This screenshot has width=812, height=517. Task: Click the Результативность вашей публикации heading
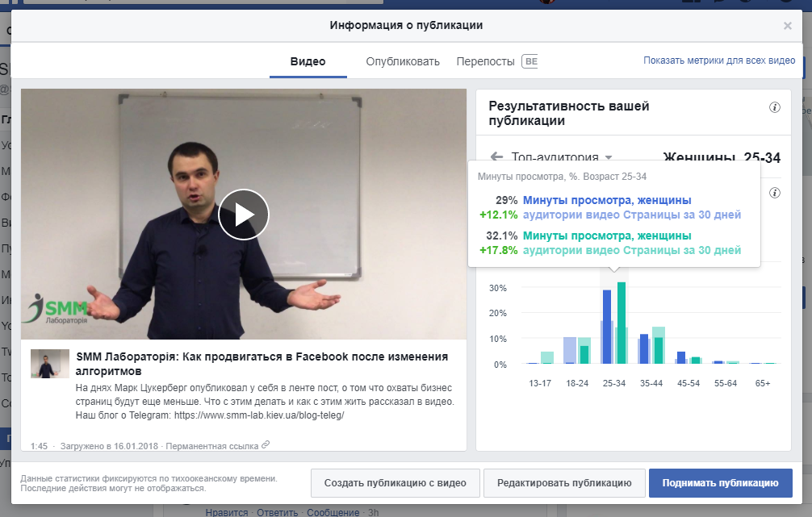tap(568, 114)
